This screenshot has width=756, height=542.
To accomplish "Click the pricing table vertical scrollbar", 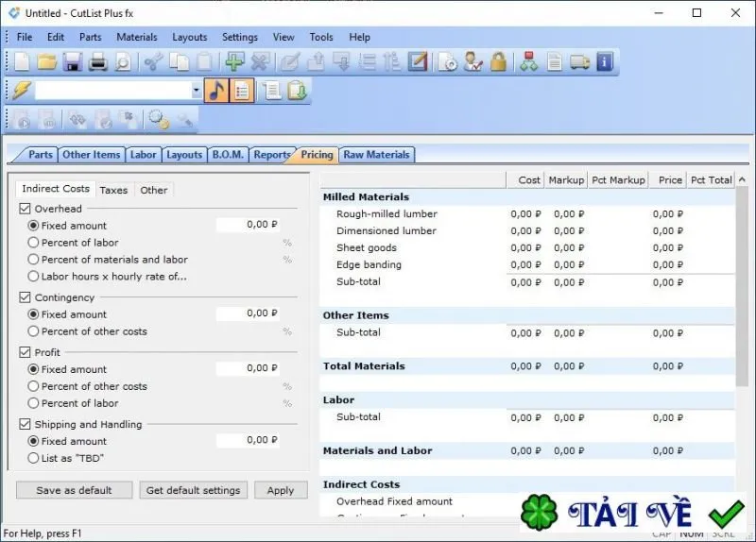I will click(x=742, y=288).
